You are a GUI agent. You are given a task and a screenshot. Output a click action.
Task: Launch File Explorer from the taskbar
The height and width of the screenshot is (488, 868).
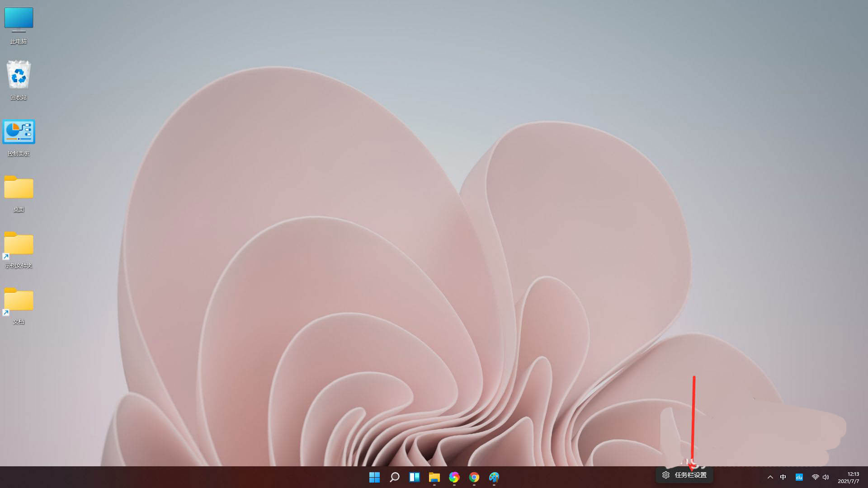click(x=434, y=477)
